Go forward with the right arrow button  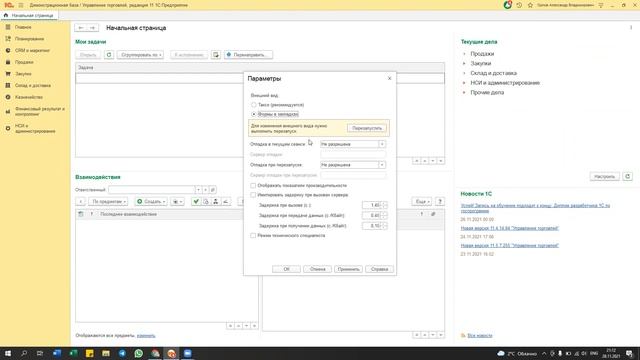point(93,28)
